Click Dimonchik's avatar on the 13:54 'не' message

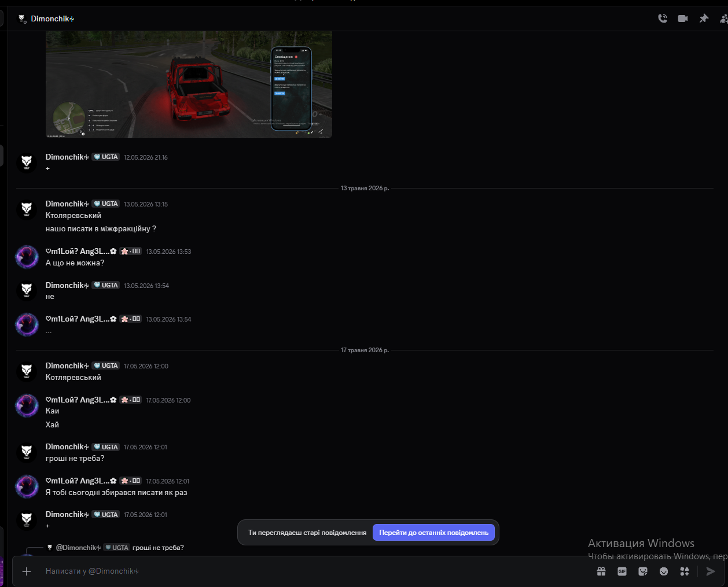click(27, 291)
